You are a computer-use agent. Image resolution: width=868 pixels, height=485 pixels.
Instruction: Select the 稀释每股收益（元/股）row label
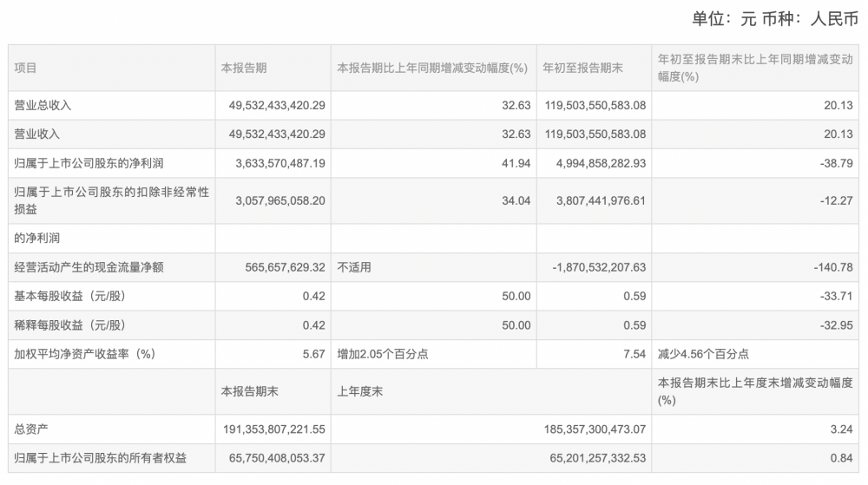[x=69, y=325]
